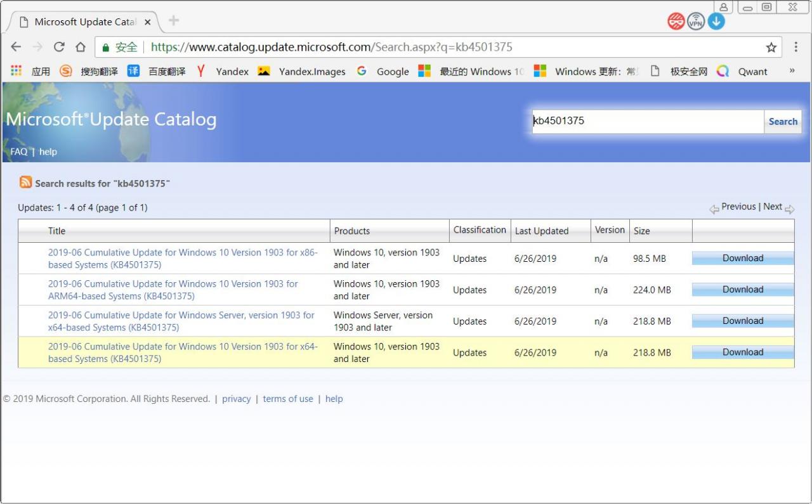The image size is (812, 504).
Task: Open the Qwant bookmark
Action: (742, 72)
